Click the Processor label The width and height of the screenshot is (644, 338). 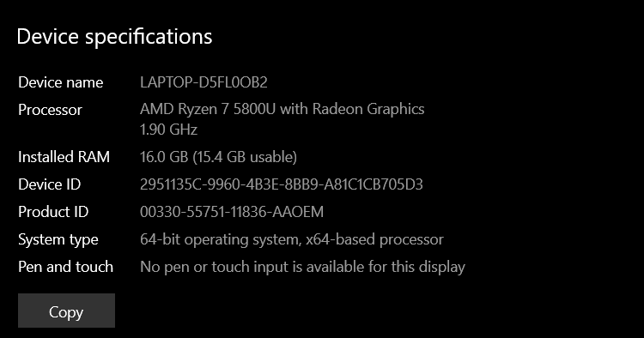pos(50,110)
